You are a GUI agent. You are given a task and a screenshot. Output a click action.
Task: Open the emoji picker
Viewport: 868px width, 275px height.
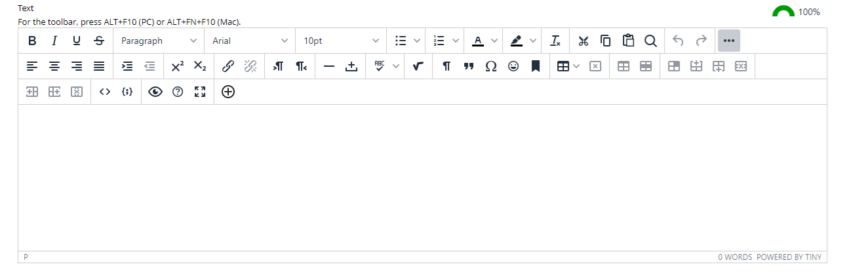click(513, 66)
